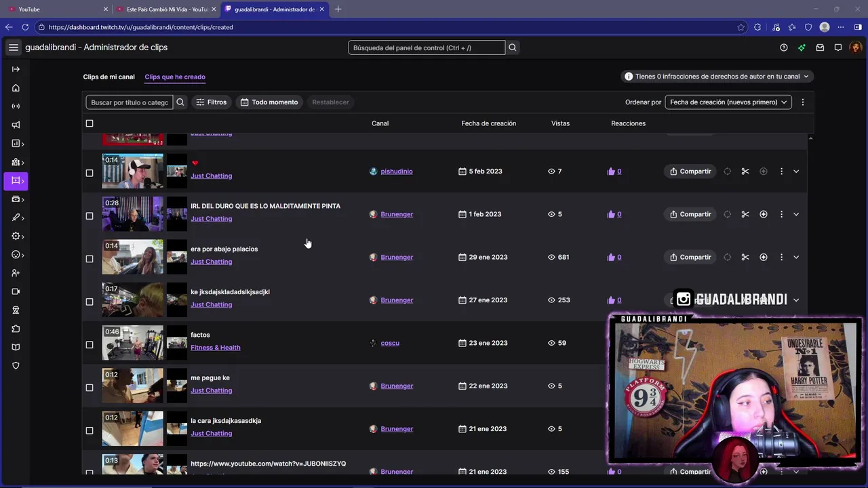Image resolution: width=868 pixels, height=488 pixels.
Task: Open the 'Fitness & Health' category link
Action: click(216, 348)
